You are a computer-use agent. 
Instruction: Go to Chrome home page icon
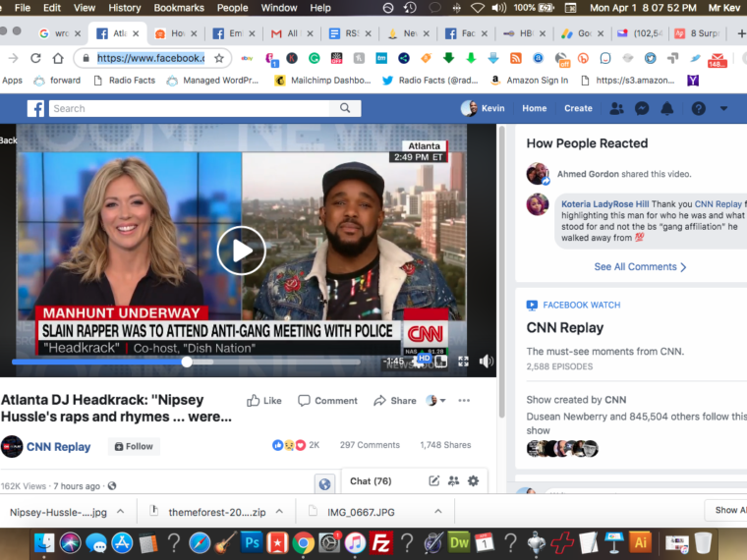coord(58,58)
